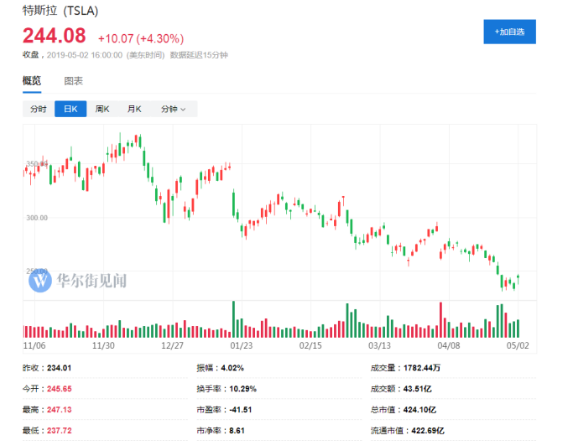The image size is (570, 448).
Task: Click the change value +10.07 (+4.30%)
Action: click(141, 39)
